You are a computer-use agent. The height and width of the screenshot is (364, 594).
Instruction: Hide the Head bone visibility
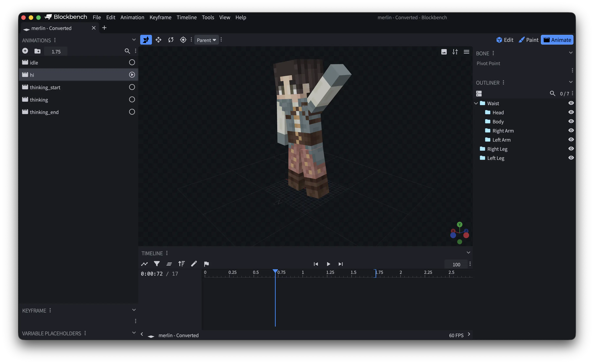pos(571,112)
